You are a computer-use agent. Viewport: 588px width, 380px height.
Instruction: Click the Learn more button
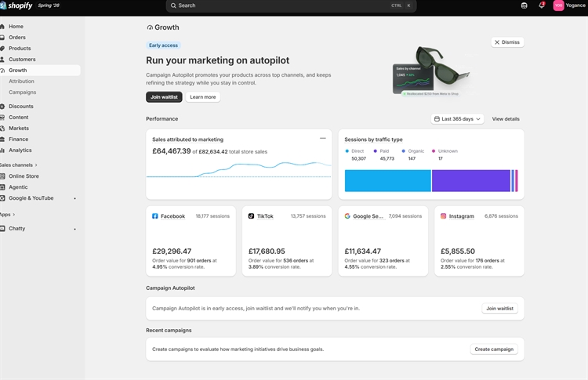(x=203, y=96)
